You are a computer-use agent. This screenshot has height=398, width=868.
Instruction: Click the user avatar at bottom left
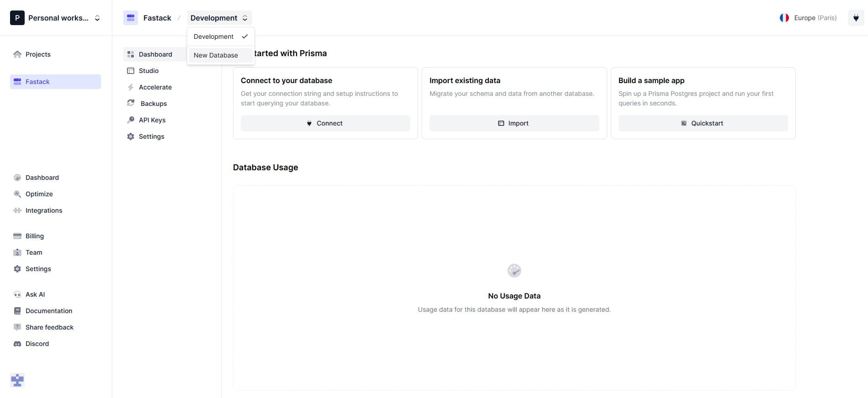tap(17, 380)
